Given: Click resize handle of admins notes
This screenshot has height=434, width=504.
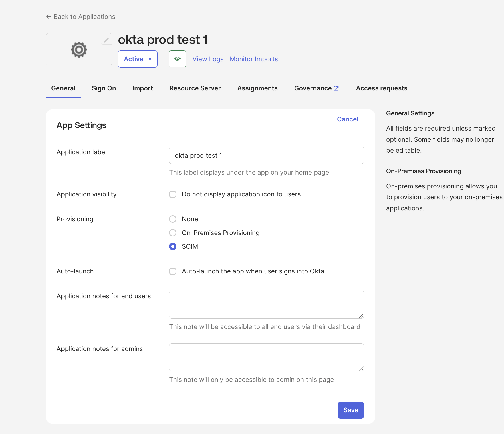Looking at the screenshot, I should (361, 368).
